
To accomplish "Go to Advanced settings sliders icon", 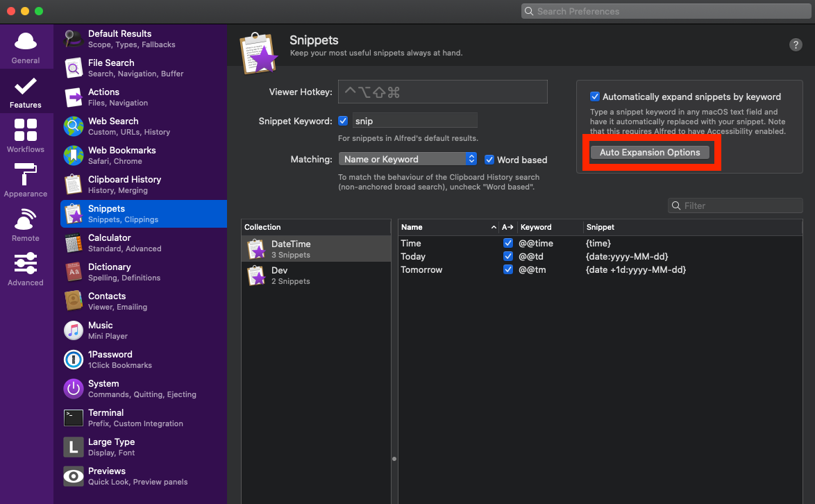I will (x=26, y=264).
